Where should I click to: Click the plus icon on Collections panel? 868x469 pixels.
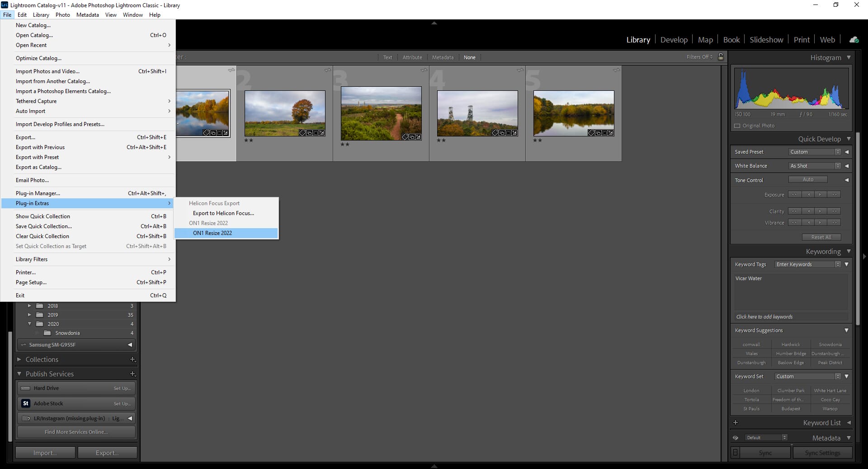tap(133, 360)
